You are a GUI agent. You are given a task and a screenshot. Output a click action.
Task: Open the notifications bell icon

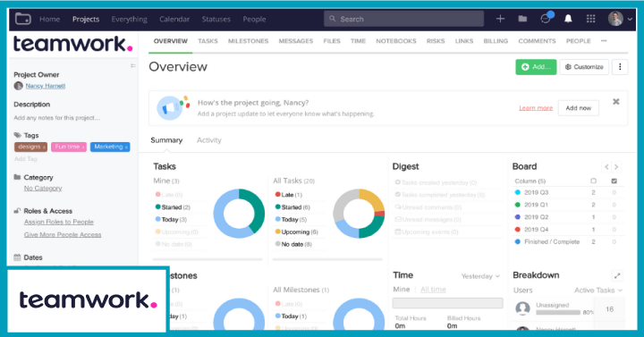tap(568, 19)
